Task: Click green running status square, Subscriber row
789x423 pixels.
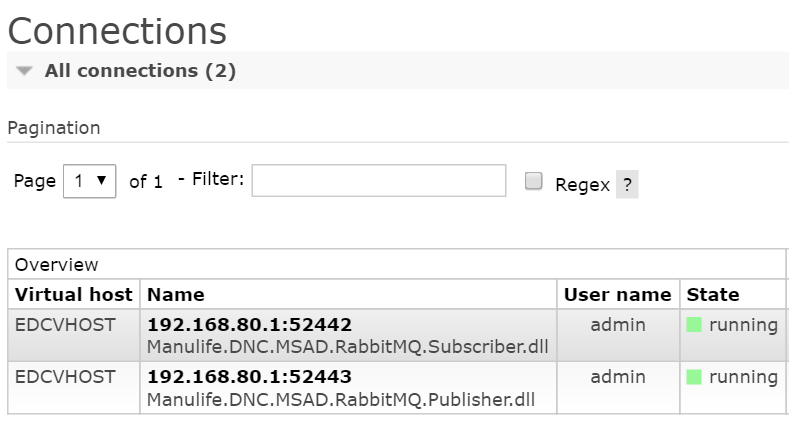Action: click(x=694, y=325)
